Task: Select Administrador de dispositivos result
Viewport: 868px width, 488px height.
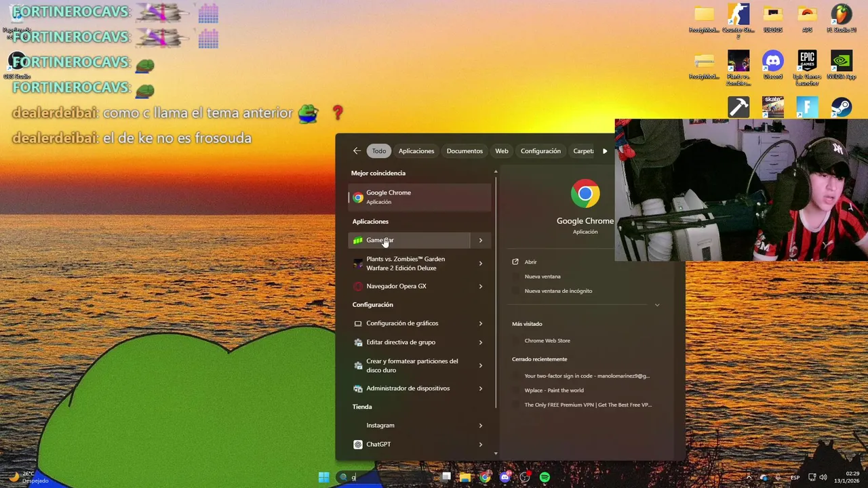Action: tap(409, 388)
